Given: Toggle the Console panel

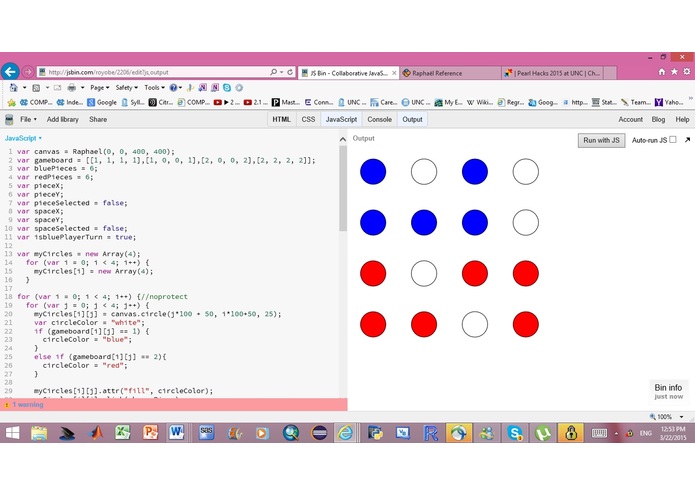Looking at the screenshot, I should click(379, 119).
